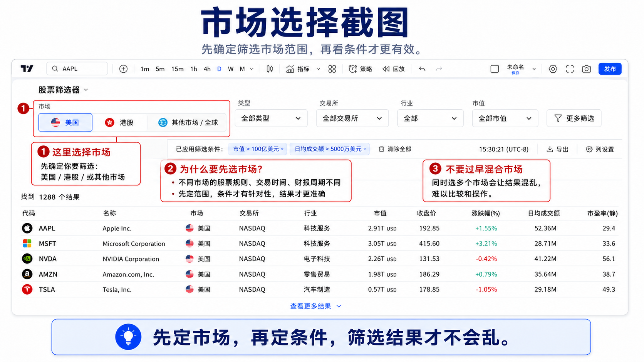Select the 1m timeframe
644x362 pixels.
(145, 69)
